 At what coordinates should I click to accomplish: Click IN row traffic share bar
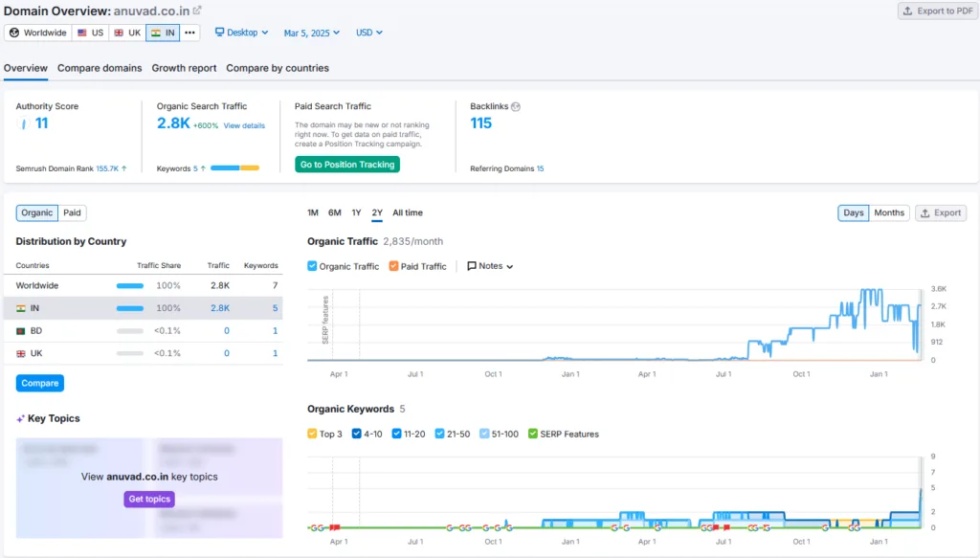(x=130, y=308)
